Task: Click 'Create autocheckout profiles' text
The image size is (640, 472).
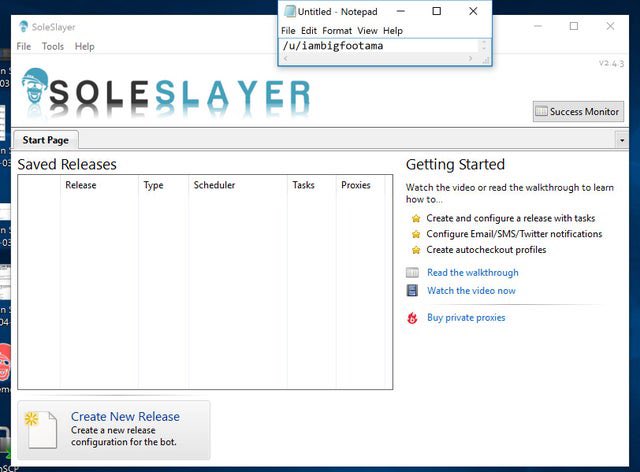Action: 486,250
